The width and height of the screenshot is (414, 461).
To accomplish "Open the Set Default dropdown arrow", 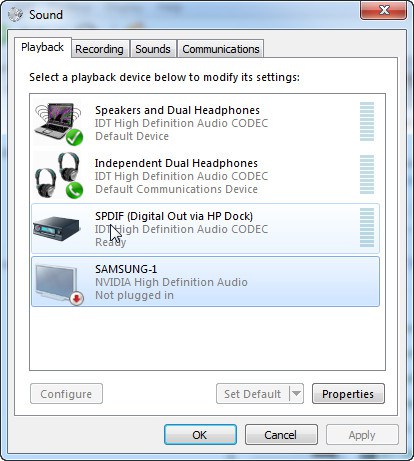I will tap(296, 394).
